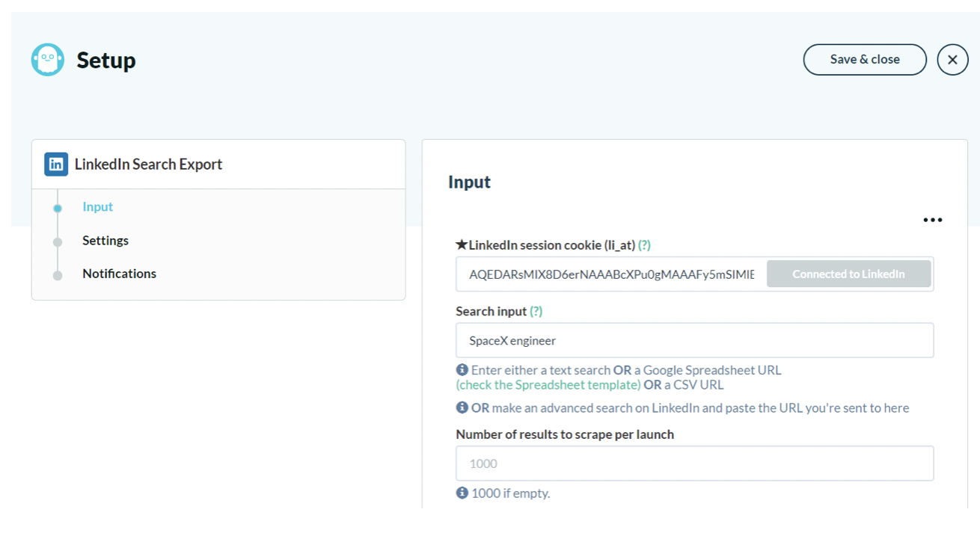This screenshot has height=542, width=980.
Task: Click the Phantombuster ghost logo
Action: pyautogui.click(x=48, y=60)
